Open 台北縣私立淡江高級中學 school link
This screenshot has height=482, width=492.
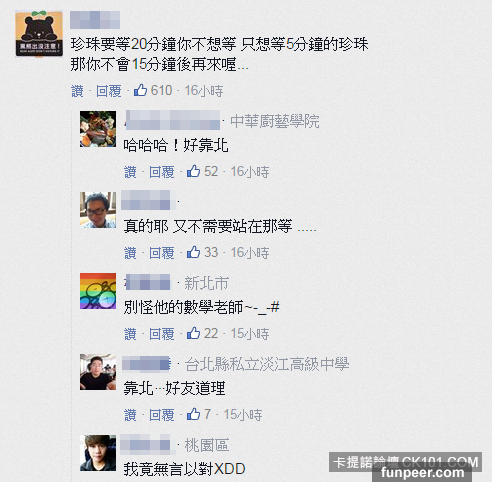(x=267, y=364)
